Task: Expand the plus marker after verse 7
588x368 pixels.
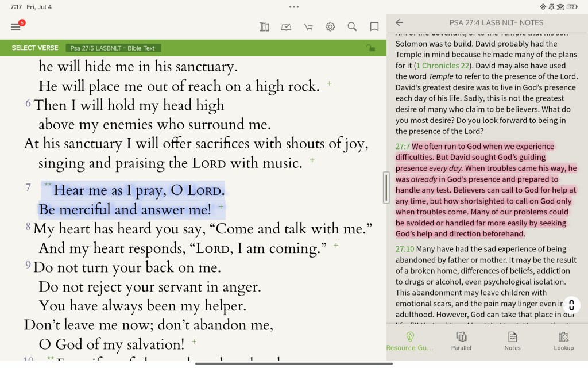Action: (221, 207)
